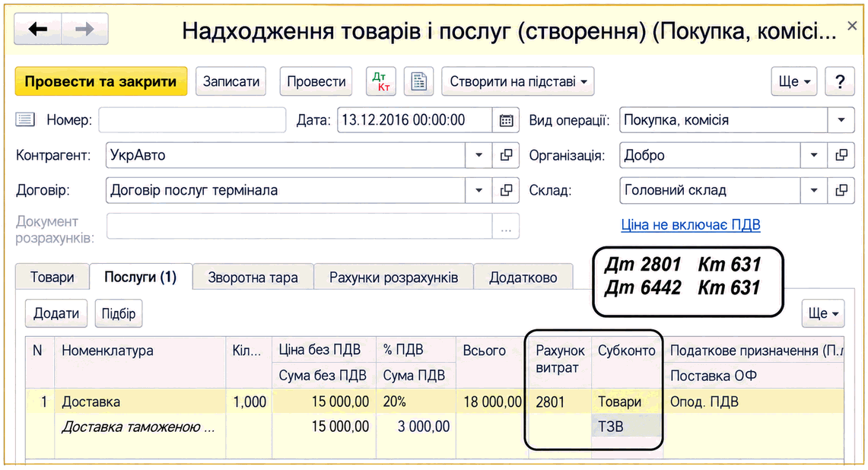Screen dimensions: 868x470
Task: Select the Послуги (1) tab
Action: (x=141, y=276)
